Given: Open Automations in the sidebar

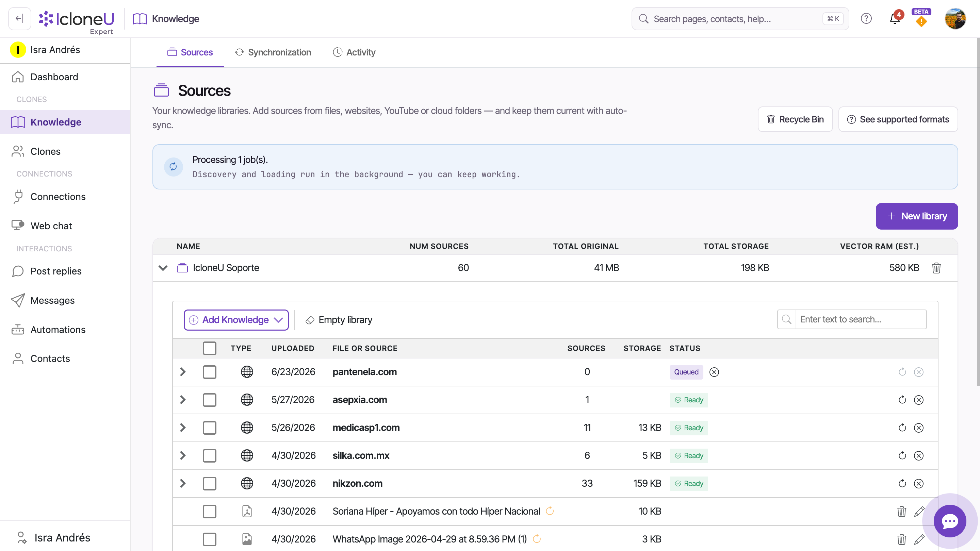Looking at the screenshot, I should point(65,330).
